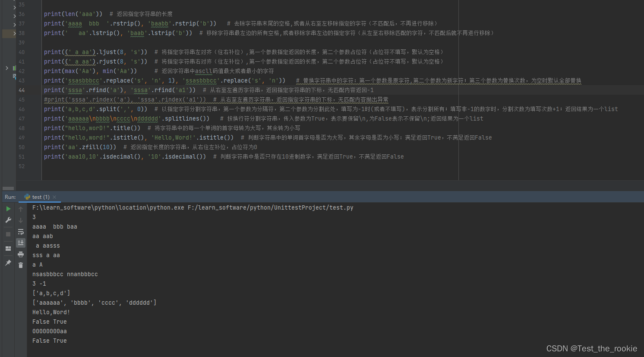644x357 pixels.
Task: Clear console with the trash icon
Action: click(x=21, y=265)
